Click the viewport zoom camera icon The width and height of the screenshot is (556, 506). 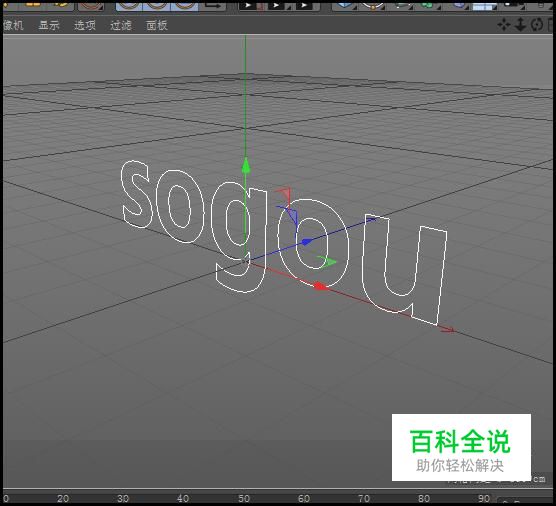click(x=520, y=25)
